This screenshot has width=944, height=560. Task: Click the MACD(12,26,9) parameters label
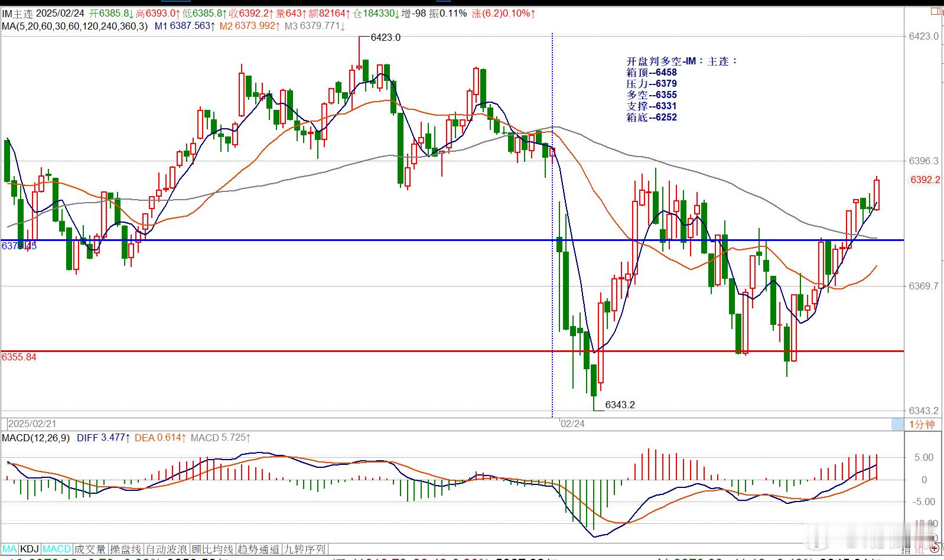pos(36,438)
